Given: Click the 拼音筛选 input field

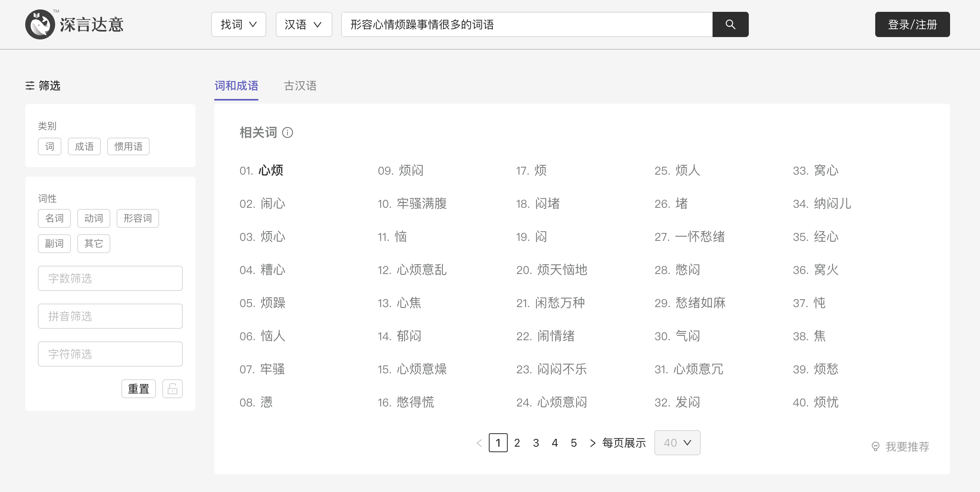Looking at the screenshot, I should (110, 316).
